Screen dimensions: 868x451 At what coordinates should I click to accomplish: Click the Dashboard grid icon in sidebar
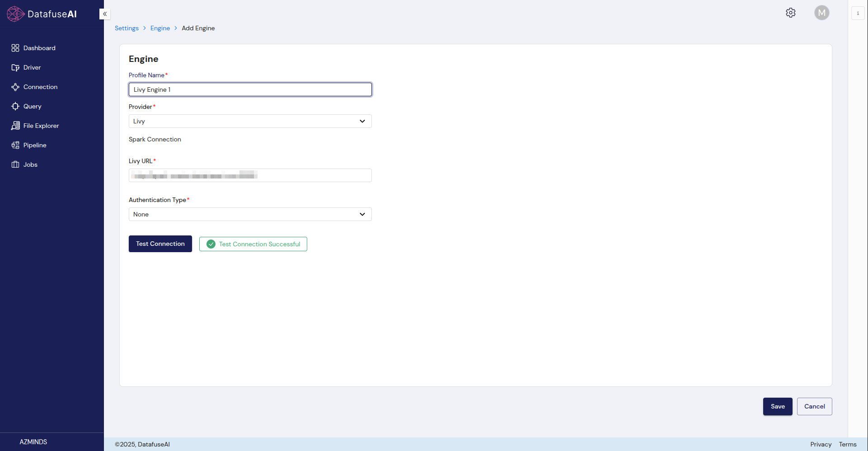pos(15,48)
